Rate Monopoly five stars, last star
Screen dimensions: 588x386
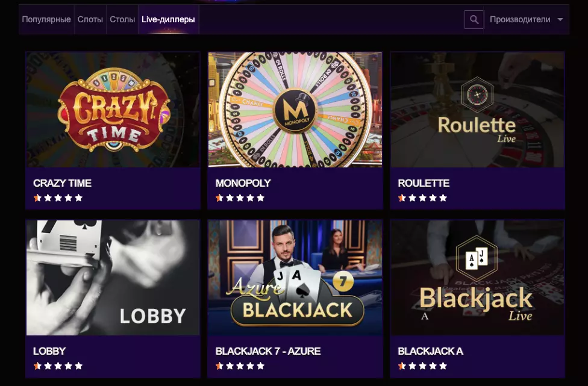coord(260,198)
